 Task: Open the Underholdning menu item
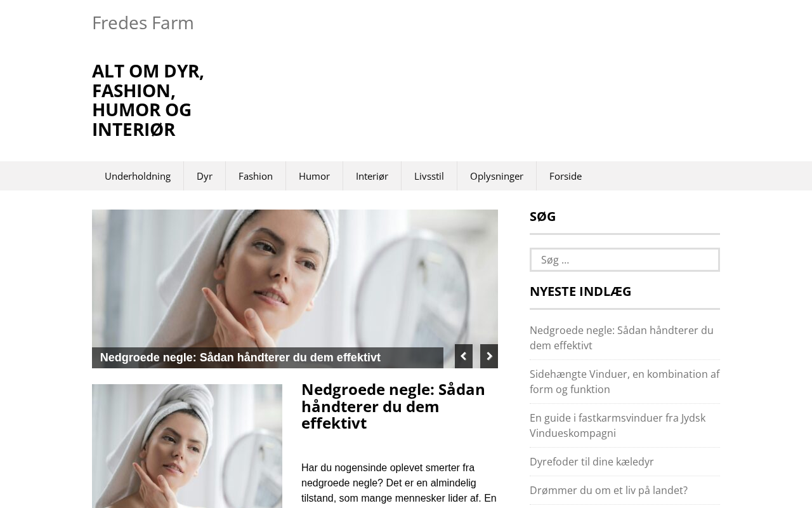tap(138, 176)
